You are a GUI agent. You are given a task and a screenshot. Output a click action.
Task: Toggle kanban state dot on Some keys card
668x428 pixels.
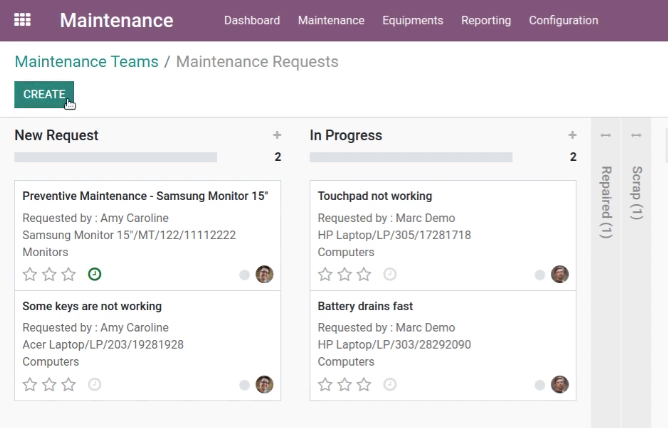244,385
